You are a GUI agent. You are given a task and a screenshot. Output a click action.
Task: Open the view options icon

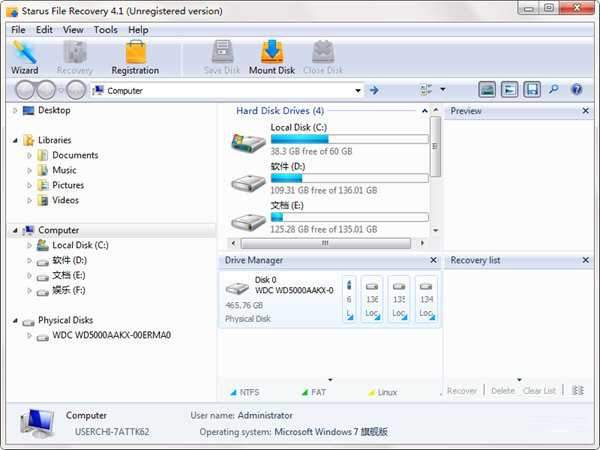click(426, 90)
